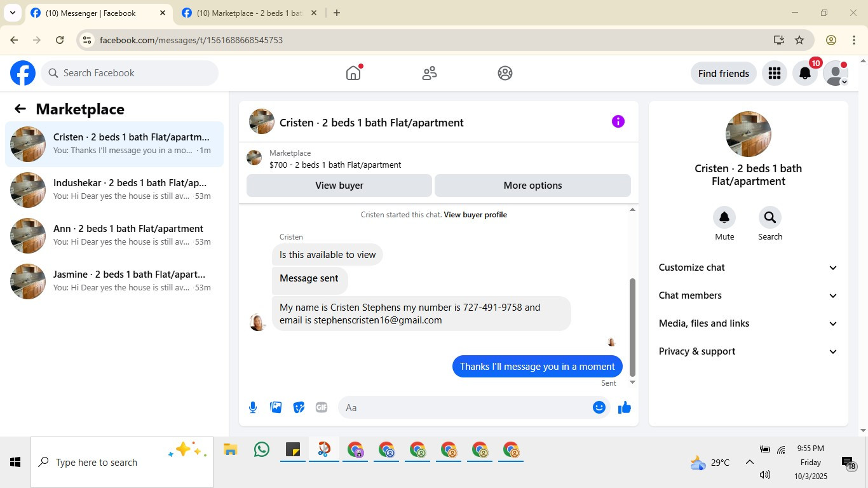Click the Windows taskbar search box

[122, 462]
